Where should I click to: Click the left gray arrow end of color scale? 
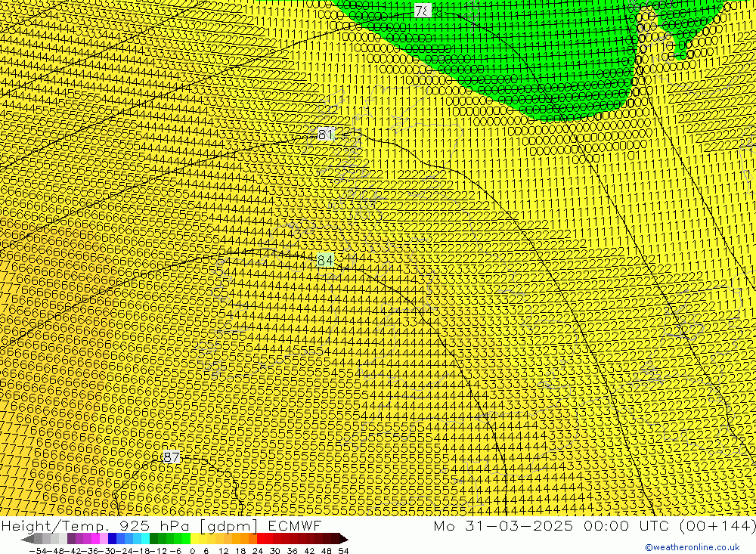(x=28, y=539)
